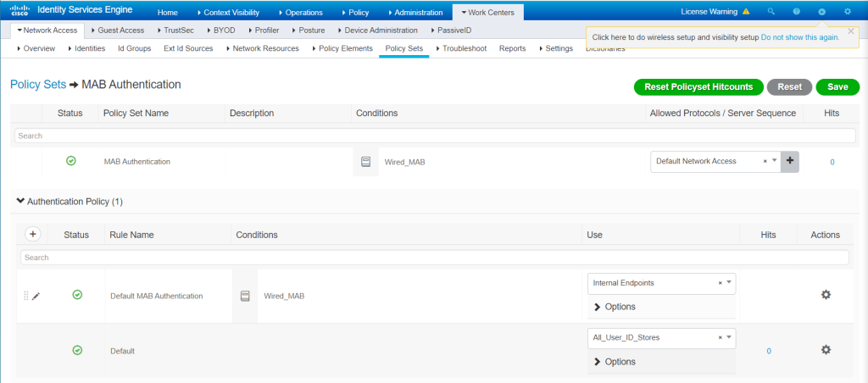Viewport: 868px width, 383px height.
Task: Open the Network Resources tab
Action: [263, 48]
